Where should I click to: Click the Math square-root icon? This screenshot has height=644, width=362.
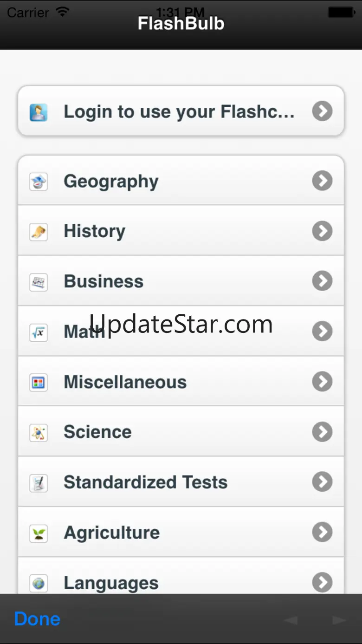tap(39, 332)
